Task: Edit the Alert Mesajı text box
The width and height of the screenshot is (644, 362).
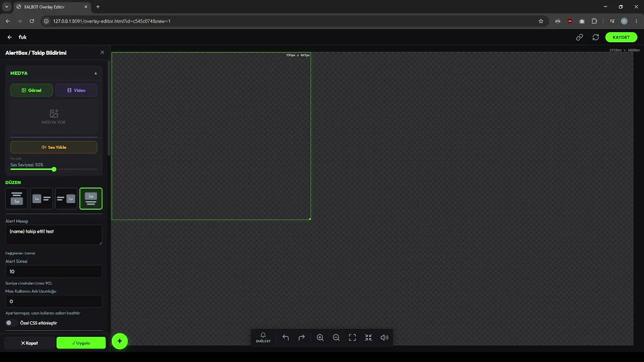Action: (54, 235)
